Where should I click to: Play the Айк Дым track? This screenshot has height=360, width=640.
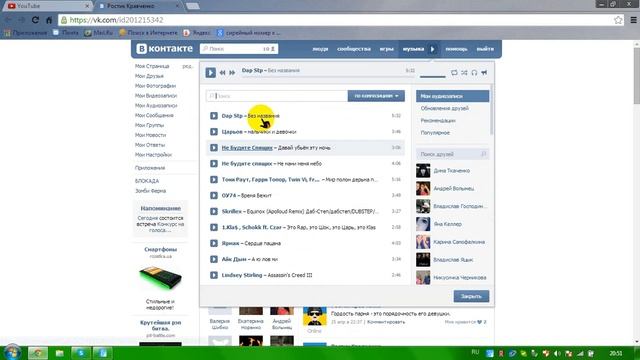tap(213, 259)
